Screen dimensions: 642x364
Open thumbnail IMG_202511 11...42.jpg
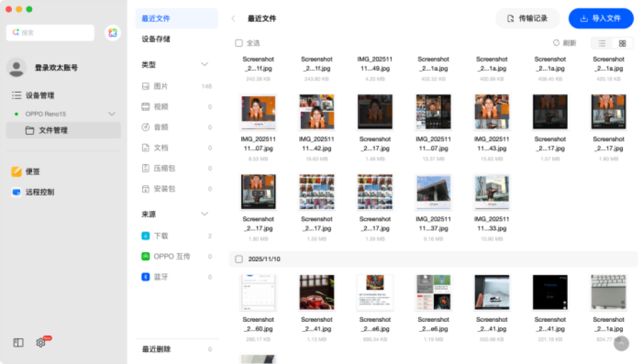point(316,112)
